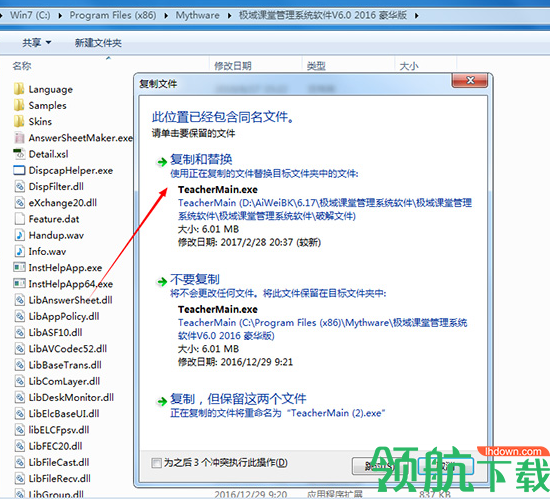This screenshot has height=499, width=550.
Task: Select the Samples folder icon
Action: coord(19,105)
